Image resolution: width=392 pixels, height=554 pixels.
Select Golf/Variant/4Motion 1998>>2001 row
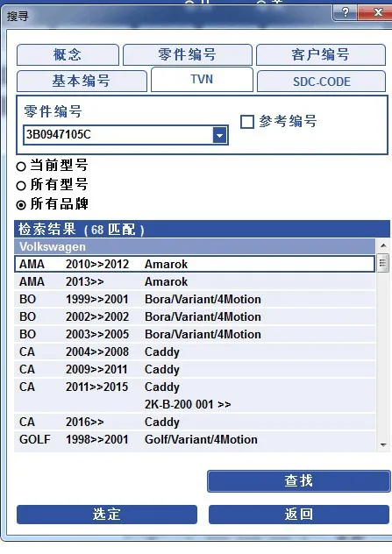click(x=195, y=439)
